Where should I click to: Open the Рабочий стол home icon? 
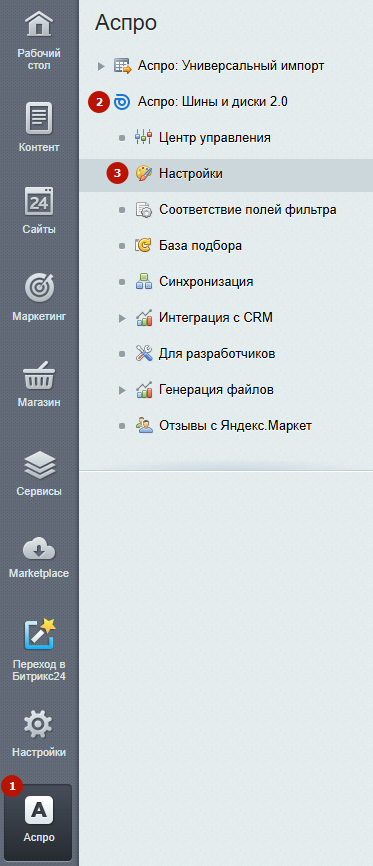coord(39,25)
